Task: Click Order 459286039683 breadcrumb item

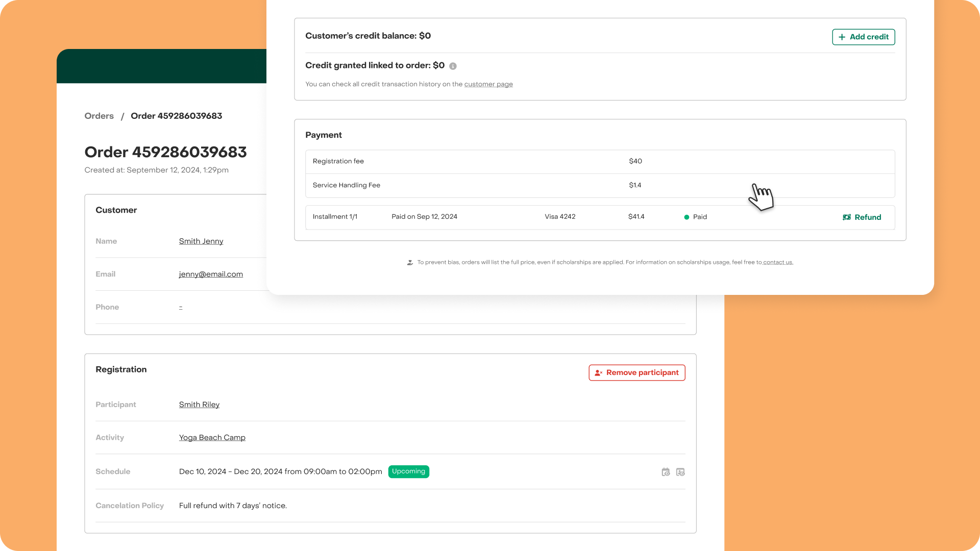Action: (176, 116)
